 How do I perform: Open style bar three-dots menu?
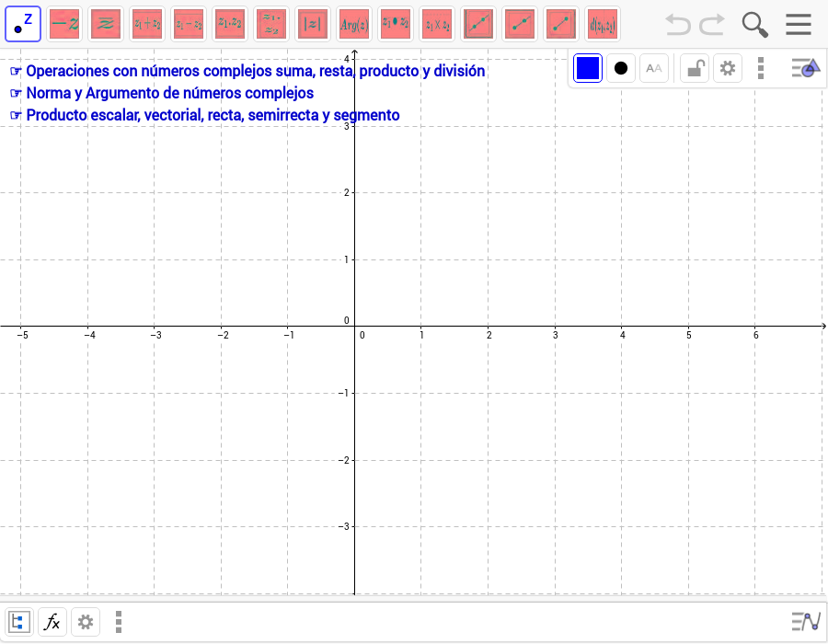pos(761,68)
